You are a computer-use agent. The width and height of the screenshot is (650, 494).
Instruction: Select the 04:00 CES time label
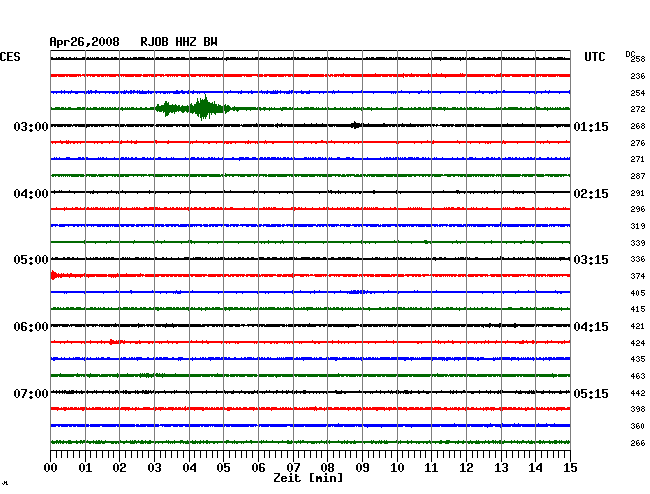(x=31, y=194)
